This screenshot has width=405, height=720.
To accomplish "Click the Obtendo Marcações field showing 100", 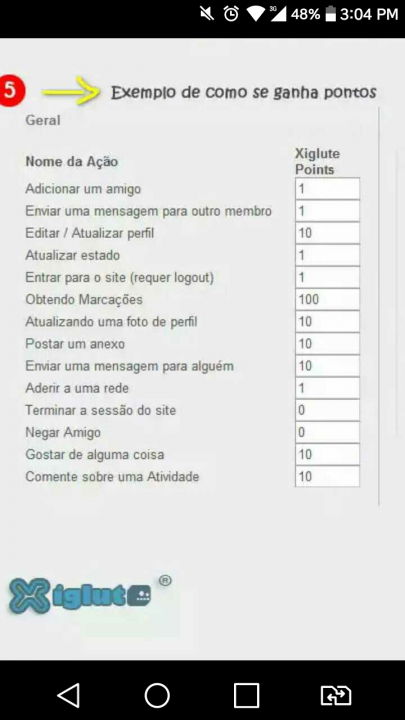I will click(x=327, y=299).
